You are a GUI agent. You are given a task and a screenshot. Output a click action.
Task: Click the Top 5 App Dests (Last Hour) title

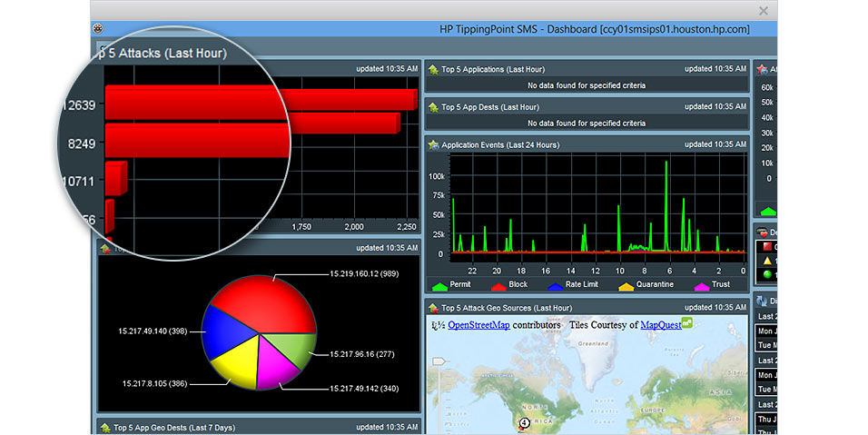pos(490,107)
